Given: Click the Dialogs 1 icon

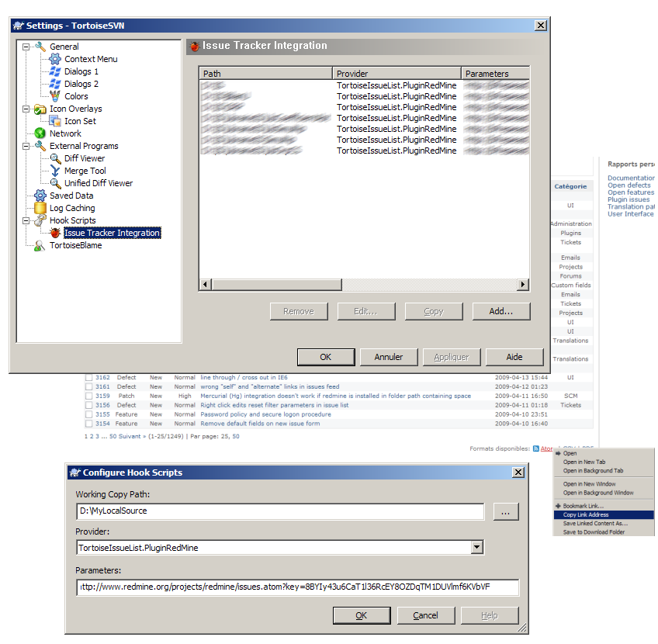Looking at the screenshot, I should (55, 71).
